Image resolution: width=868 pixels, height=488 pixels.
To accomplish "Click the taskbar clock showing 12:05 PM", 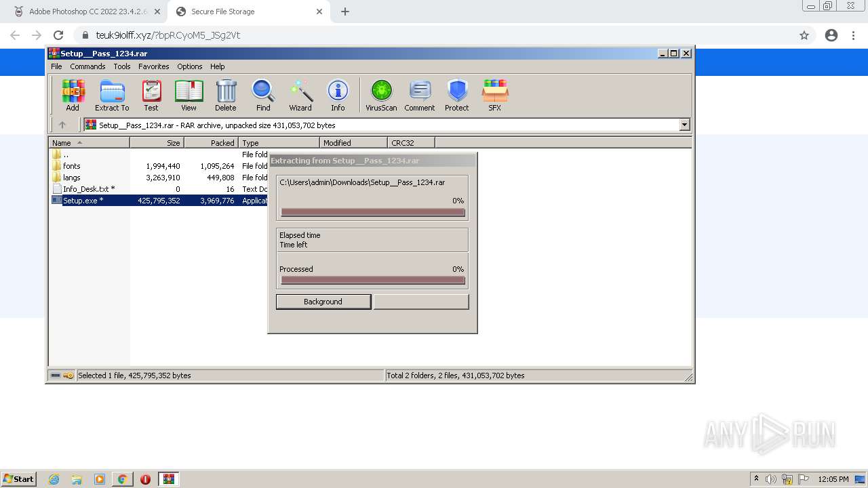I will 833,479.
